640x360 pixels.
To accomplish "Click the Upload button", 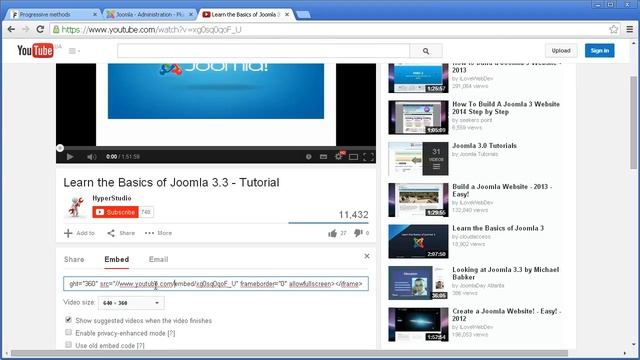I will point(561,51).
